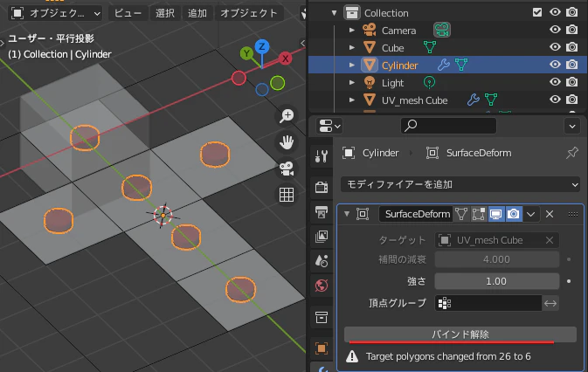Click the Cylinder modifier wrench icon in outliner
The image size is (588, 372).
click(x=444, y=65)
